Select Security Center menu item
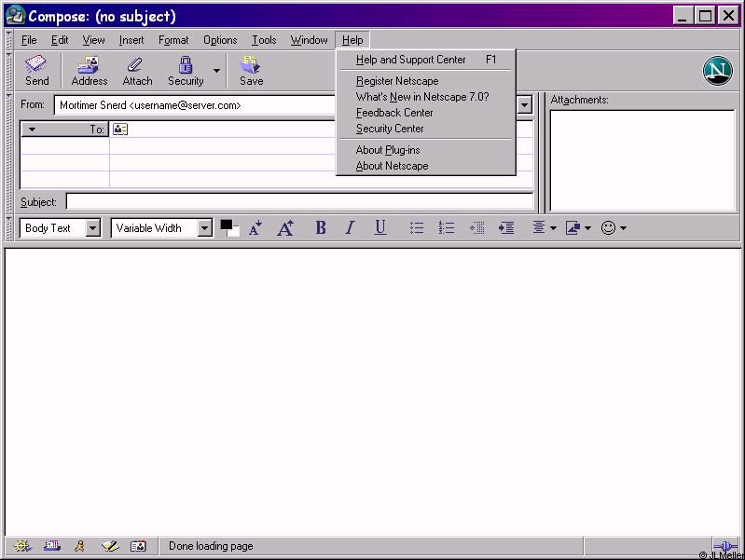The width and height of the screenshot is (745, 560). [426, 129]
